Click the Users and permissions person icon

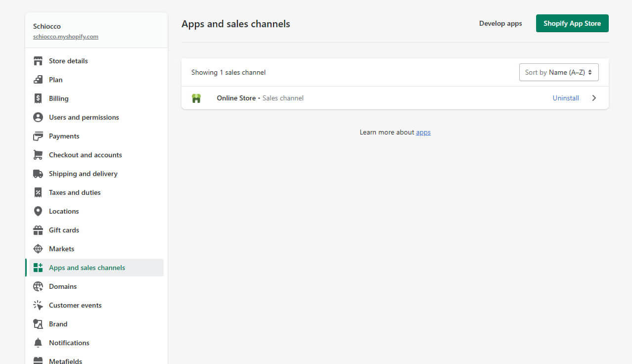click(38, 117)
